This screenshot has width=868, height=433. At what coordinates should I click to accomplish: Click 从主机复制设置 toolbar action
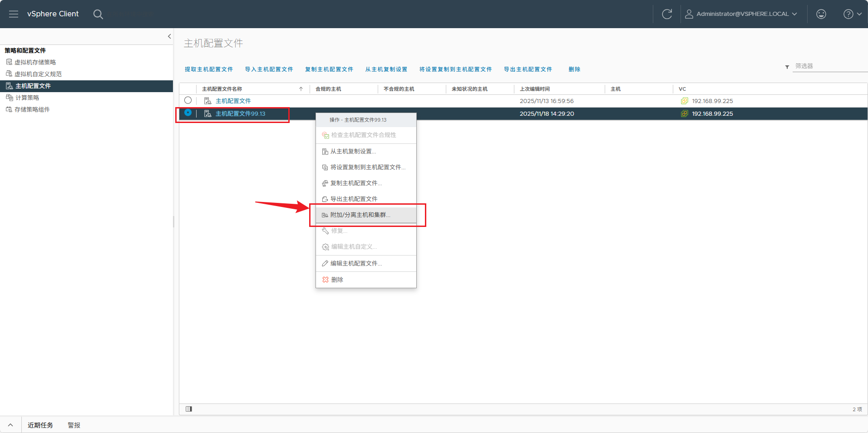(386, 69)
